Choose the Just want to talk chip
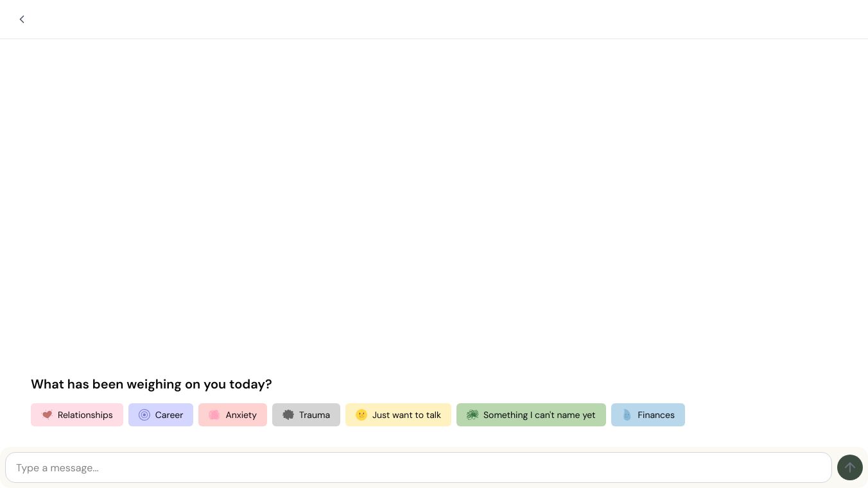 [x=398, y=415]
